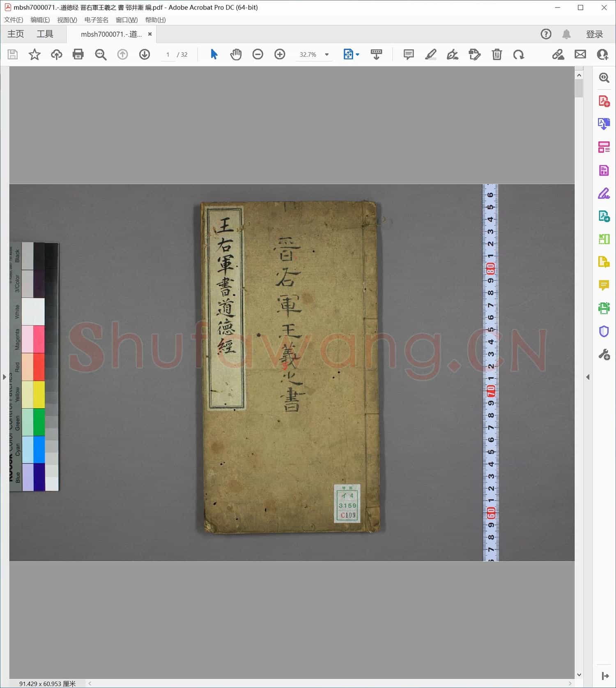
Task: Open the zoom percentage dropdown arrow
Action: click(327, 55)
